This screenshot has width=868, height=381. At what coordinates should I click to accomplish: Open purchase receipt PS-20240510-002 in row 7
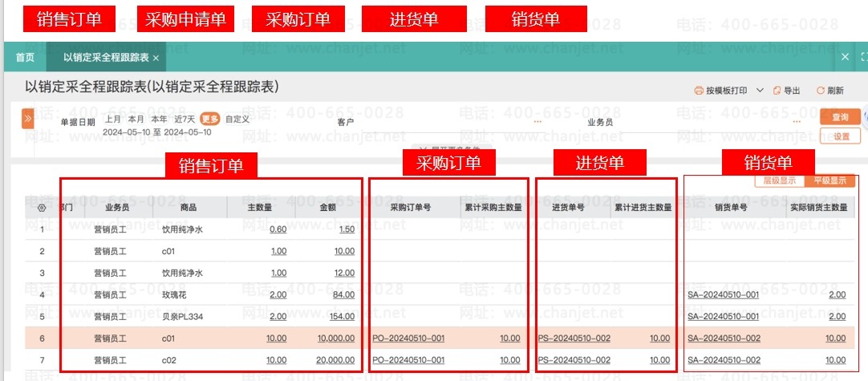coord(574,360)
